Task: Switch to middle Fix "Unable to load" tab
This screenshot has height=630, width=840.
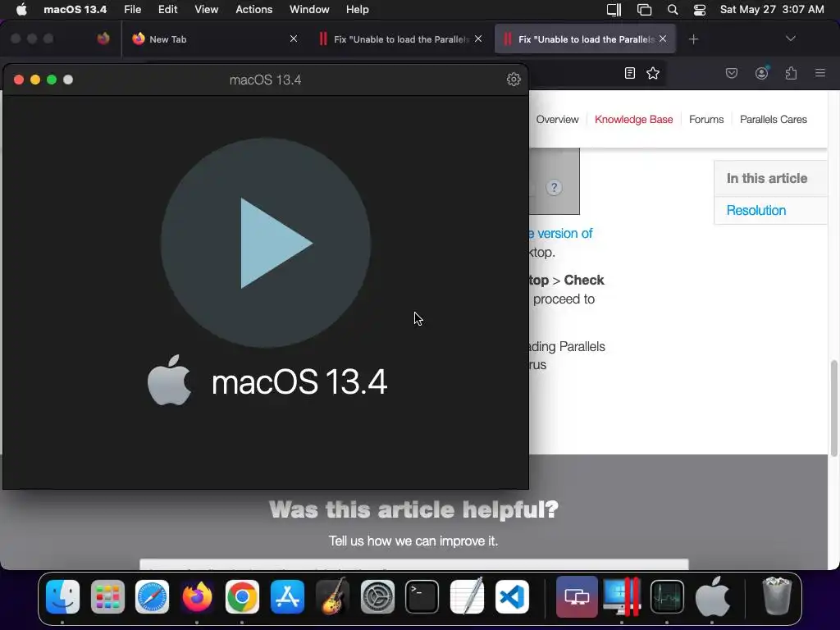Action: click(400, 39)
